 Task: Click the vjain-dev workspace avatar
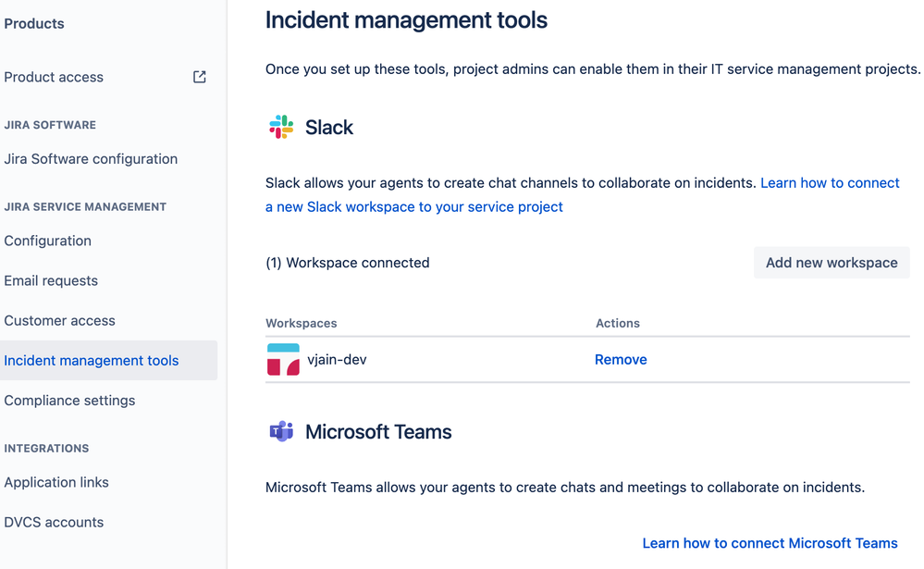tap(283, 359)
